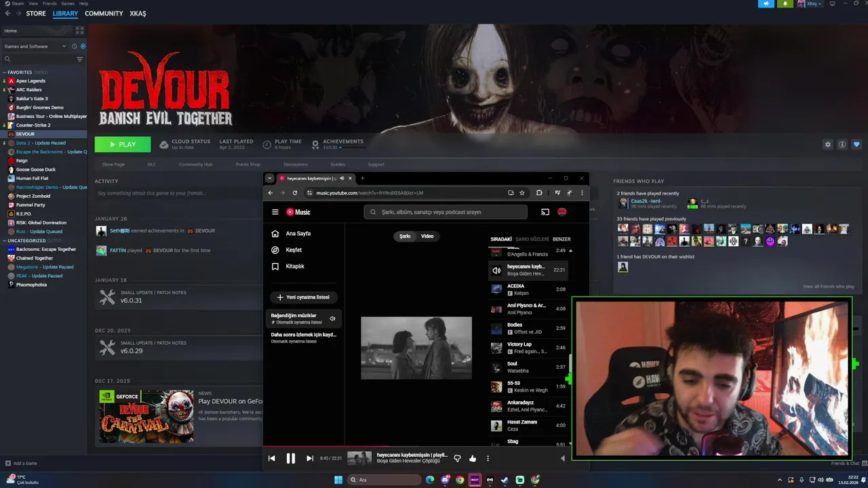Go to Ana Sayfa in YouTube Music
Screen dimensions: 868x488
tap(298, 233)
